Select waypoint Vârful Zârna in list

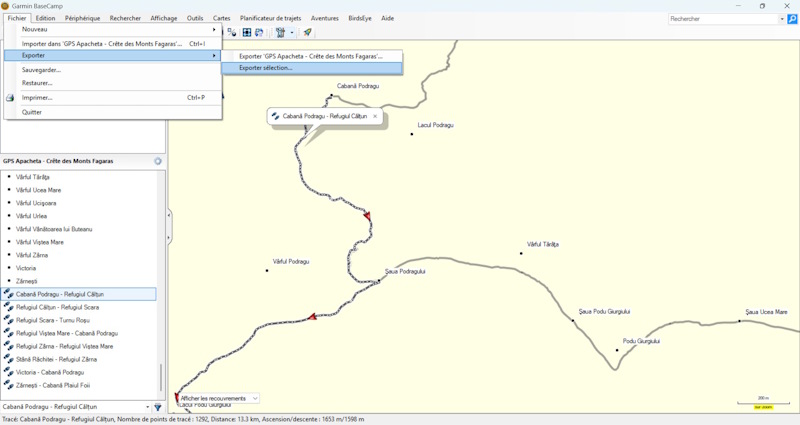(32, 255)
